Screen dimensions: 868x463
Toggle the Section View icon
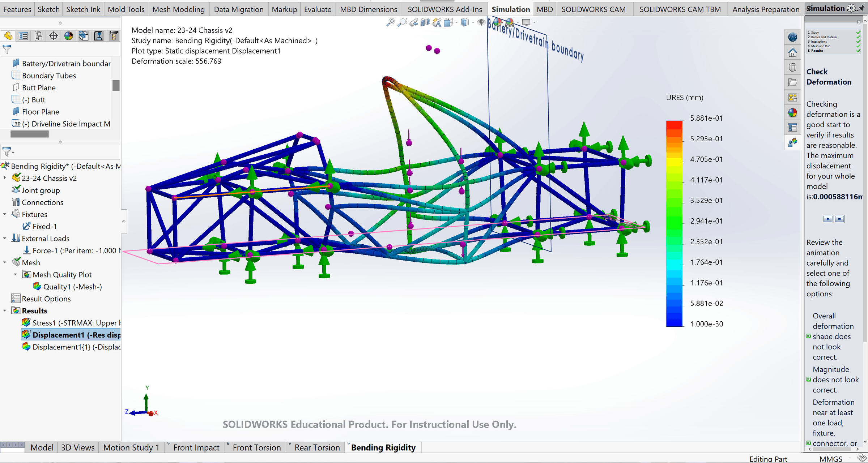click(425, 22)
